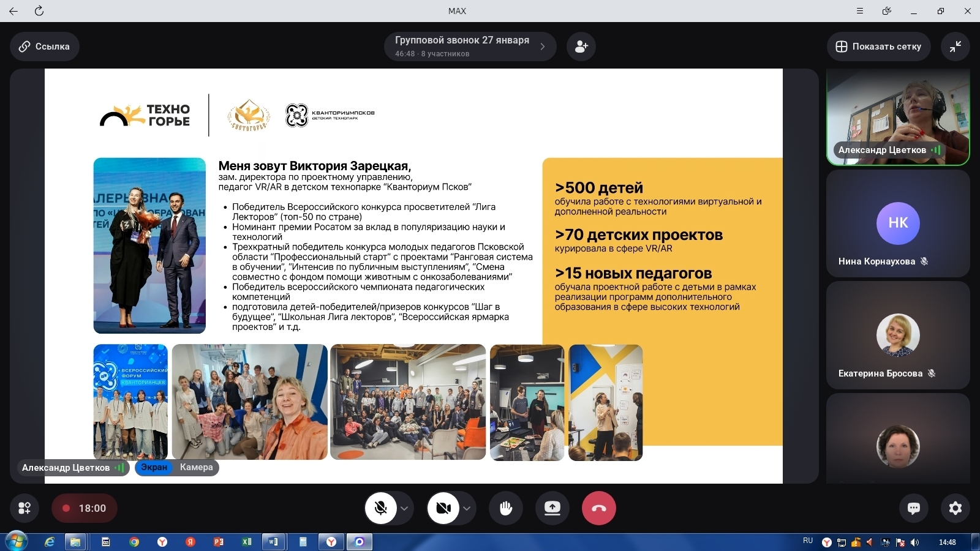Click the share screen icon

coord(552,508)
